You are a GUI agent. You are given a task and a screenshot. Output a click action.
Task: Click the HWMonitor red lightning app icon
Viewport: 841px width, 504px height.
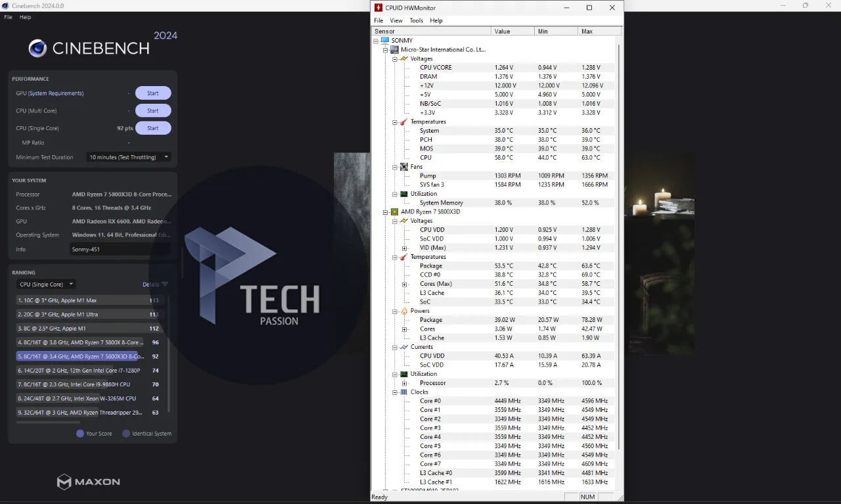tap(378, 8)
